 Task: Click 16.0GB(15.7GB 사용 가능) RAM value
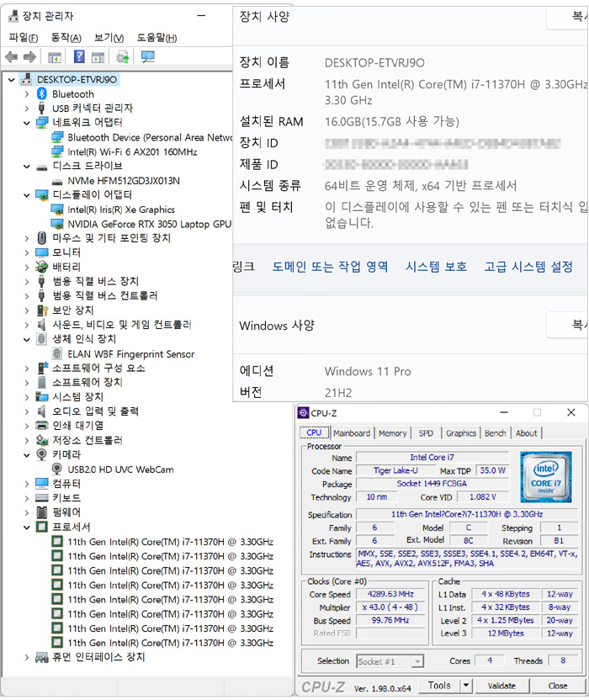(392, 121)
